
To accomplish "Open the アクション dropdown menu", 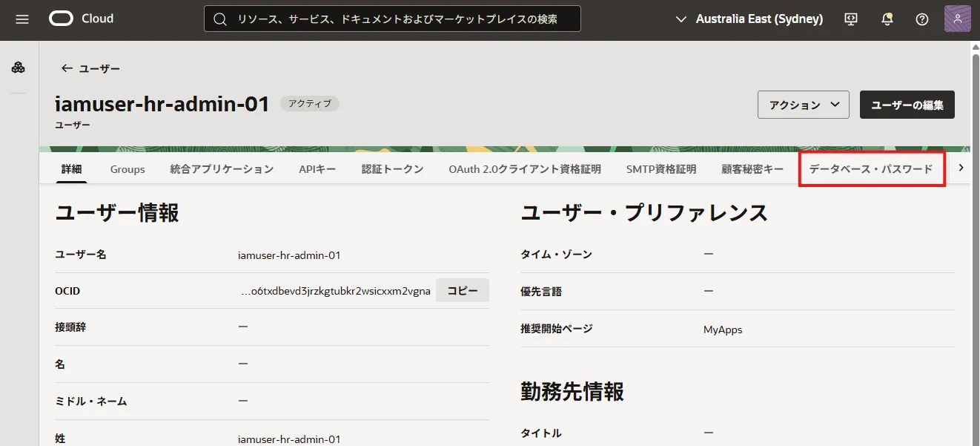I will coord(803,105).
